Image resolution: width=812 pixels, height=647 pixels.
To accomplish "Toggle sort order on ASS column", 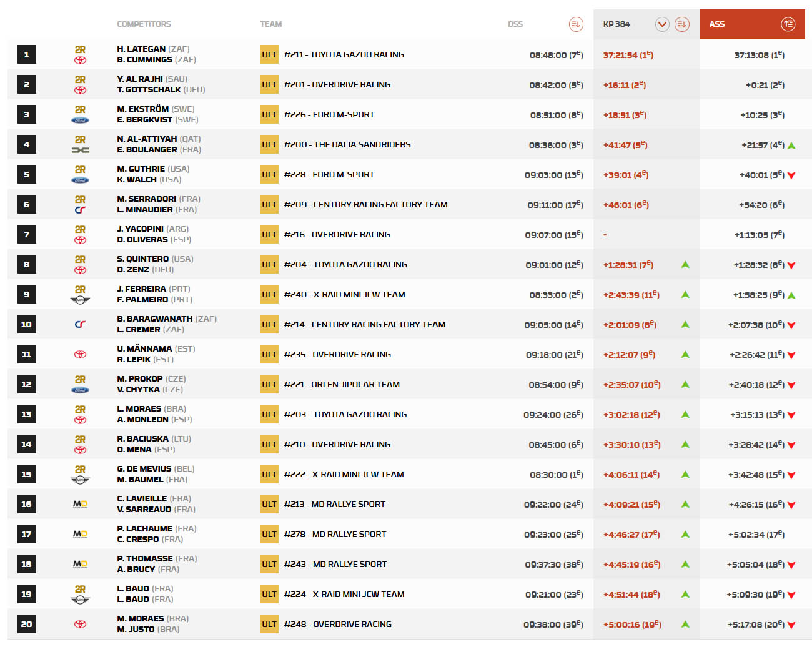I will (788, 24).
